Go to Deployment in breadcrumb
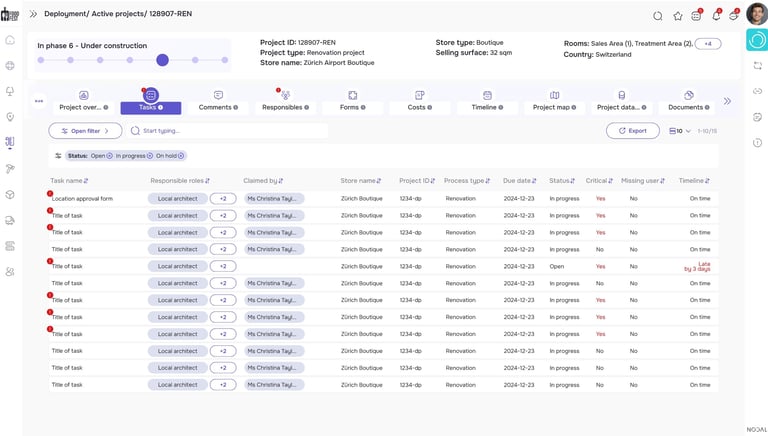This screenshot has width=768, height=436. pos(66,14)
